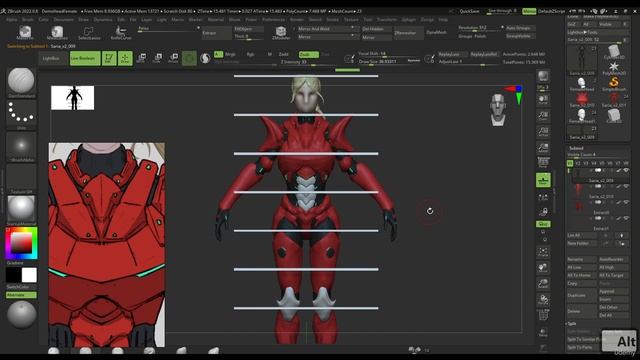The width and height of the screenshot is (640, 360).
Task: Open the Preferences menu
Action: coord(273,20)
